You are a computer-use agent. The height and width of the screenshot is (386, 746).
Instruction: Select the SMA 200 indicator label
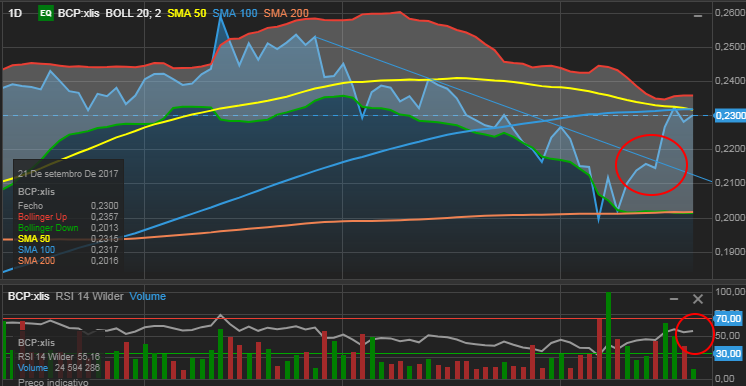pos(286,13)
